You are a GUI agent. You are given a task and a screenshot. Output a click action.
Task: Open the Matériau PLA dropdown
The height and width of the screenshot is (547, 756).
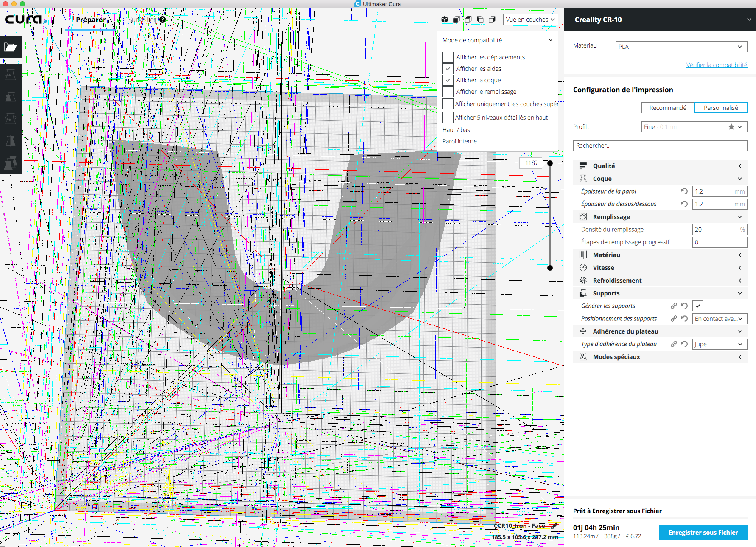click(x=681, y=47)
